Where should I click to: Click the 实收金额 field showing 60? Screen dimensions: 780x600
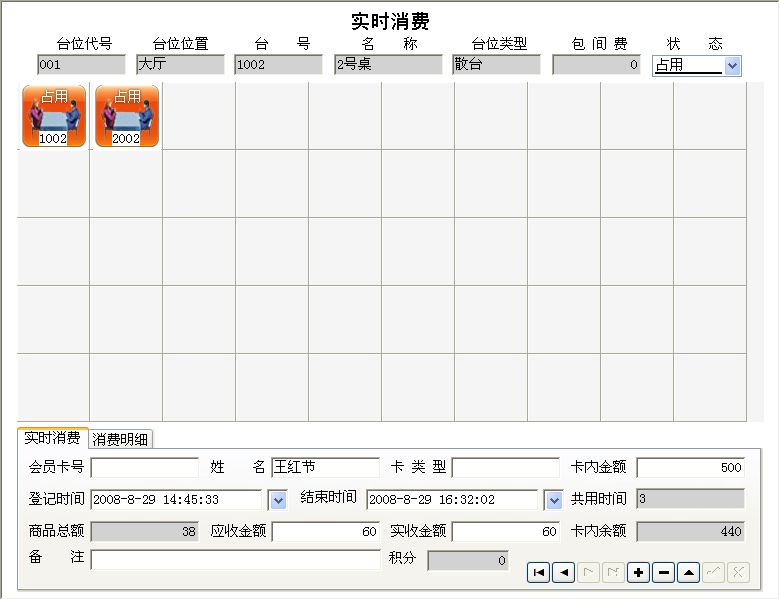(x=505, y=531)
